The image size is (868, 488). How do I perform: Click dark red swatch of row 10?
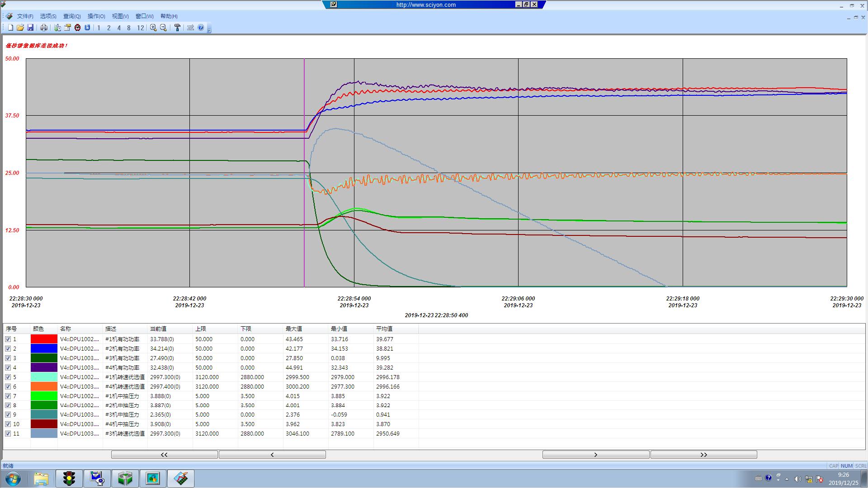(x=44, y=424)
